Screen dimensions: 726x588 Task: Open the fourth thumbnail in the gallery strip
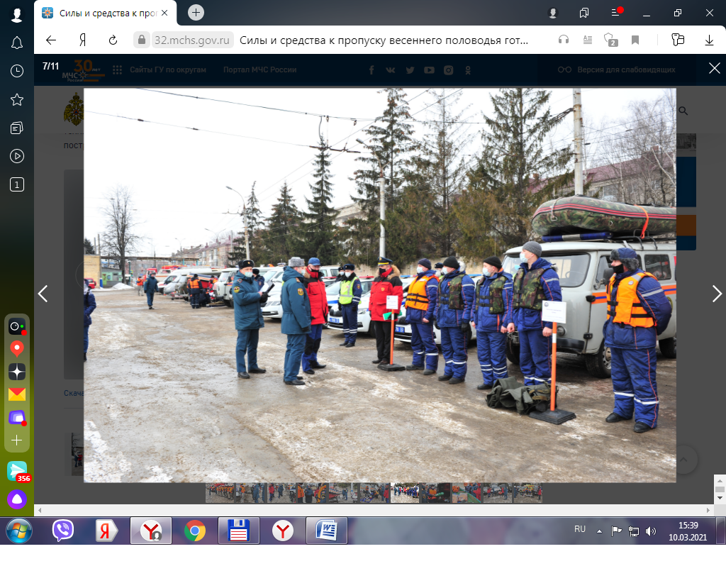point(312,493)
